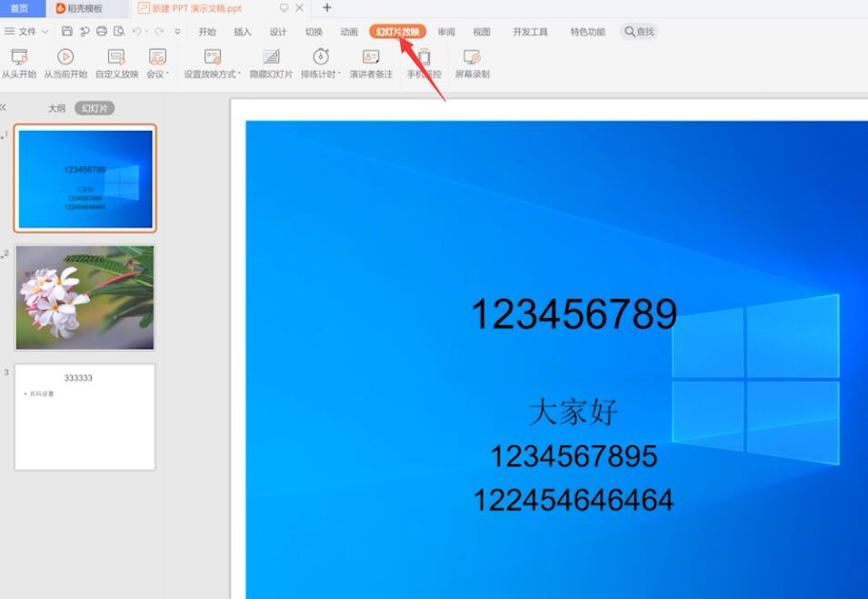Switch panel to 大纲 outline view
Image resolution: width=868 pixels, height=599 pixels.
coord(56,108)
